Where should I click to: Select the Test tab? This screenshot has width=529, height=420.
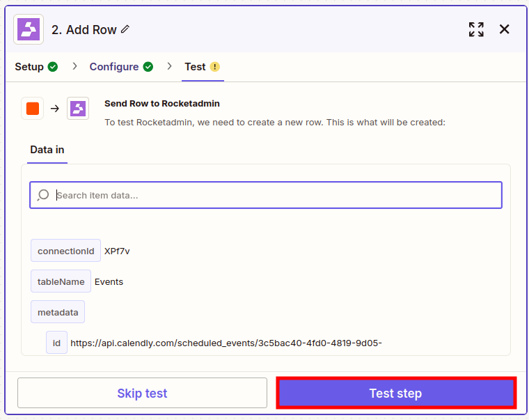point(202,67)
